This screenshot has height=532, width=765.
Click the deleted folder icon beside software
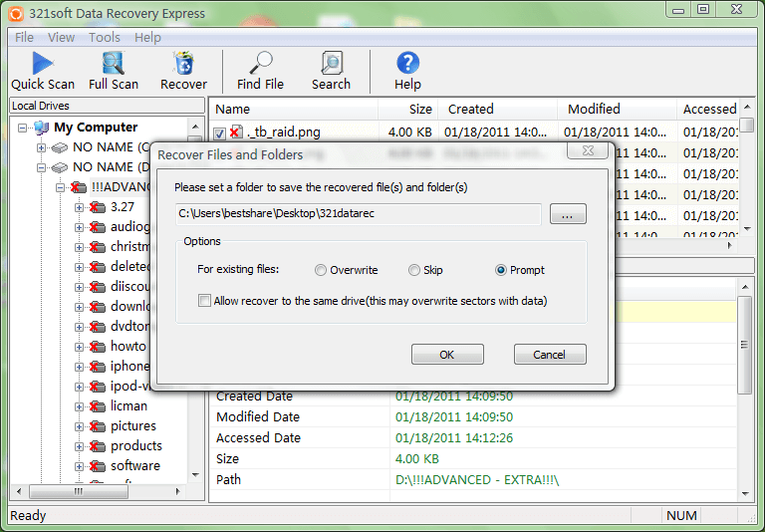pyautogui.click(x=97, y=466)
